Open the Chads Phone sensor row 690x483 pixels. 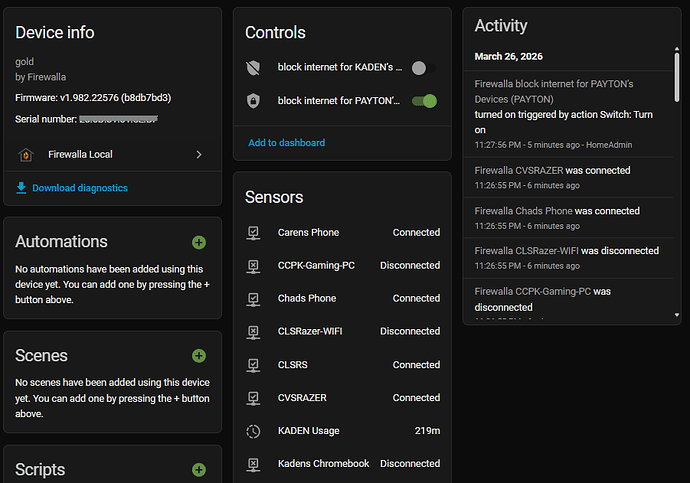343,298
